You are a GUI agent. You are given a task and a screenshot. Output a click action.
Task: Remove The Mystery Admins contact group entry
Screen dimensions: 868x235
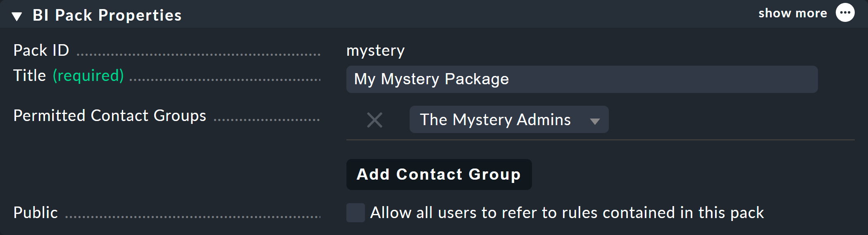[374, 120]
